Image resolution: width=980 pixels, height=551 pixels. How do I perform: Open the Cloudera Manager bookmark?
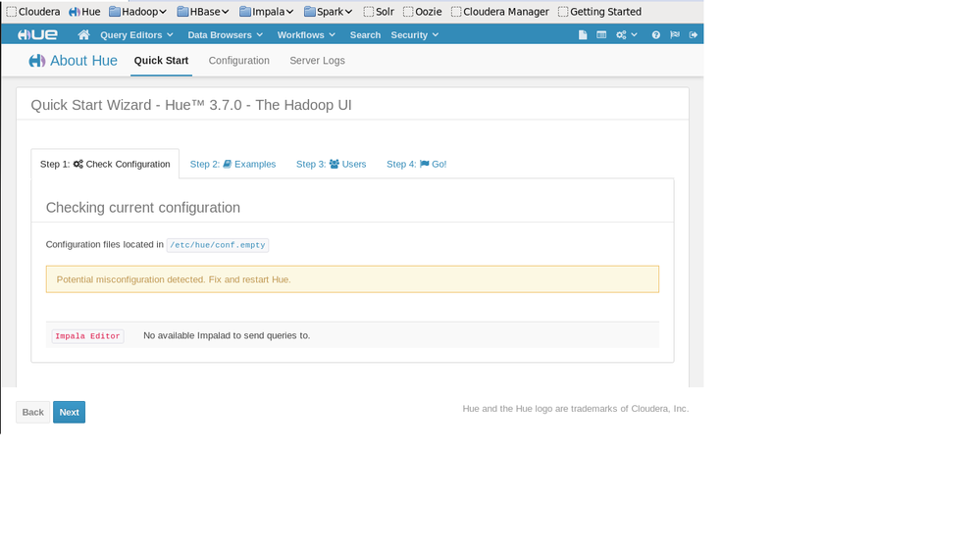[x=500, y=11]
